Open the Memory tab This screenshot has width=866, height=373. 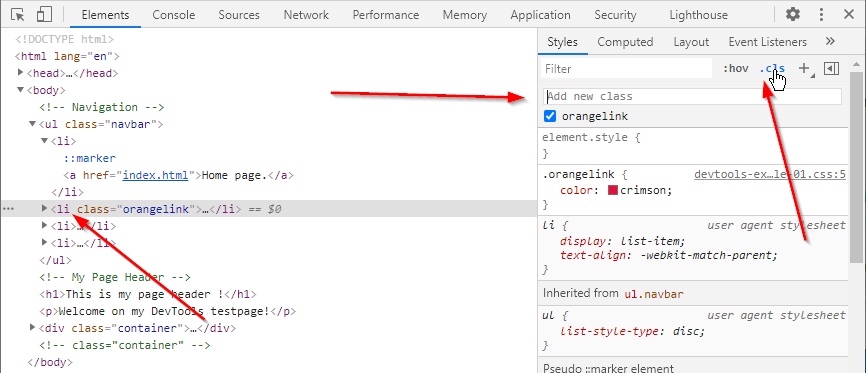click(x=465, y=15)
